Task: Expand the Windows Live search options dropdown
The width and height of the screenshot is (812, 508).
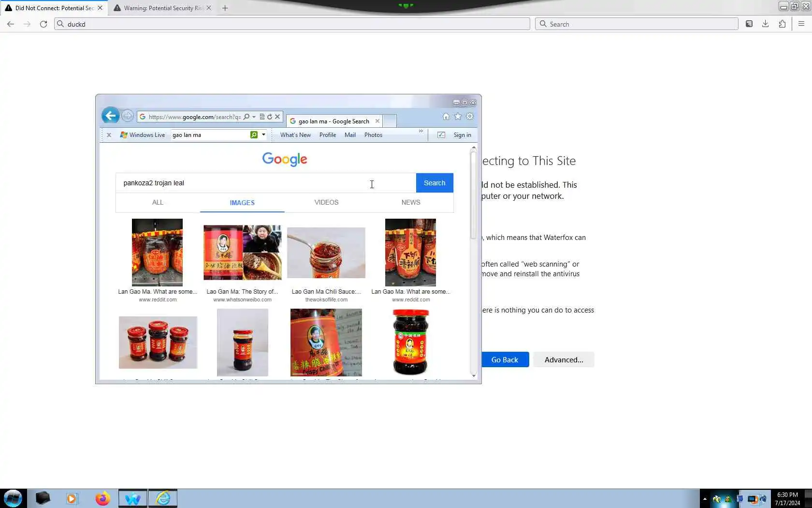Action: tap(263, 135)
